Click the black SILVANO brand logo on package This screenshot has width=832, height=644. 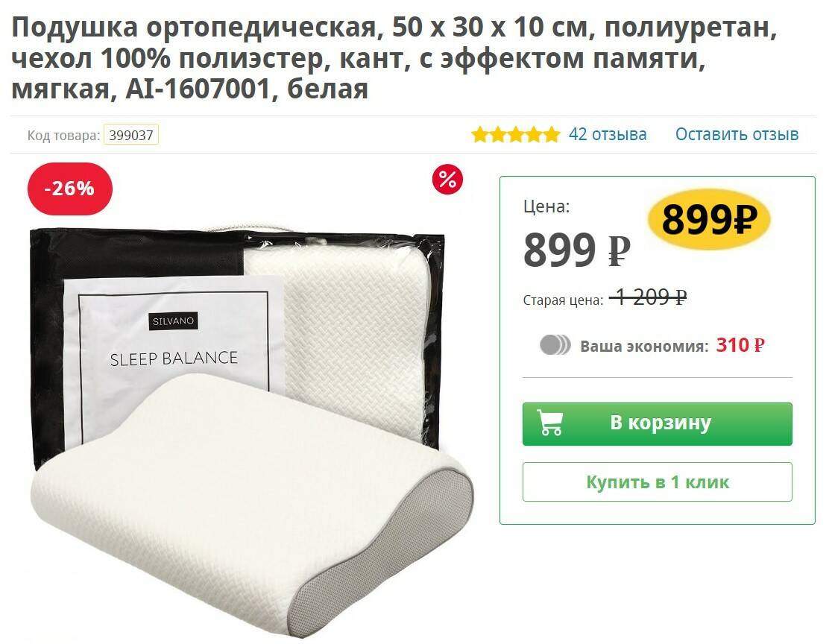point(174,321)
